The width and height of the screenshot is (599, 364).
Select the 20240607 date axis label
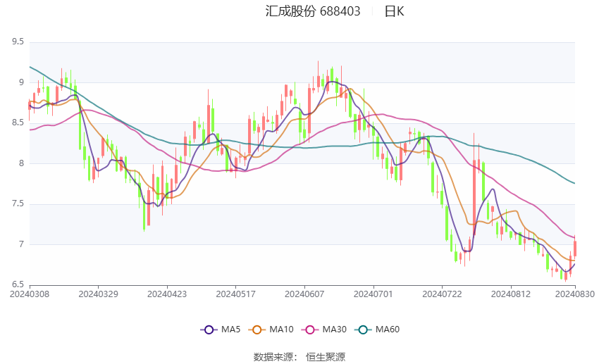(304, 294)
